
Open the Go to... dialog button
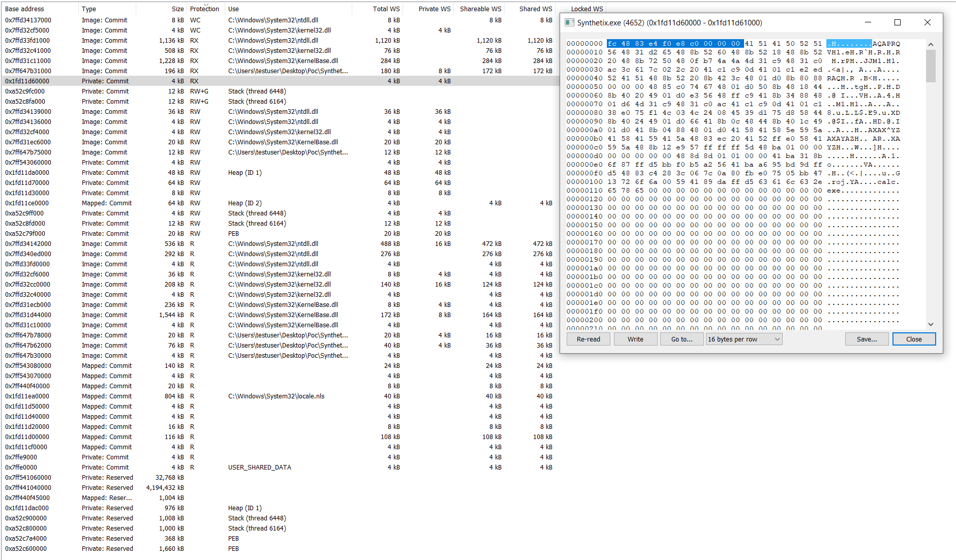682,339
